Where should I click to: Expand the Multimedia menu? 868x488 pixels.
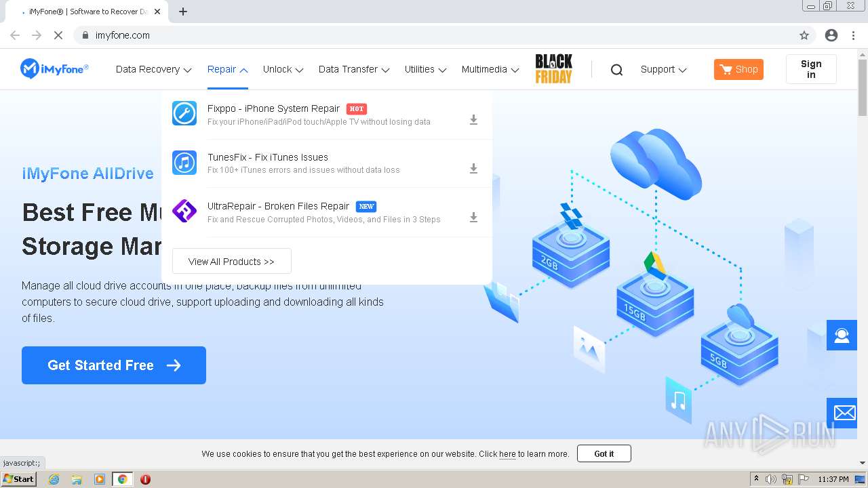[x=490, y=69]
